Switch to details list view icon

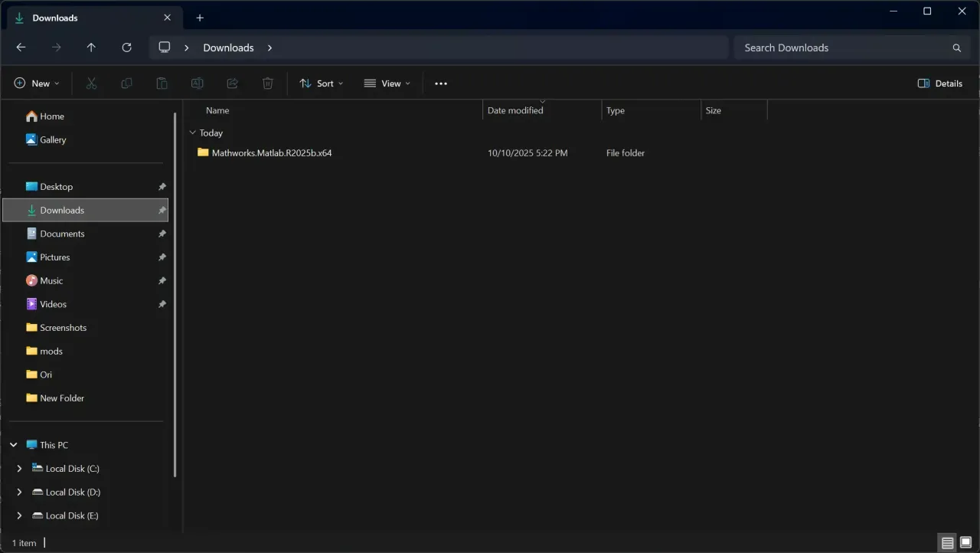[948, 543]
